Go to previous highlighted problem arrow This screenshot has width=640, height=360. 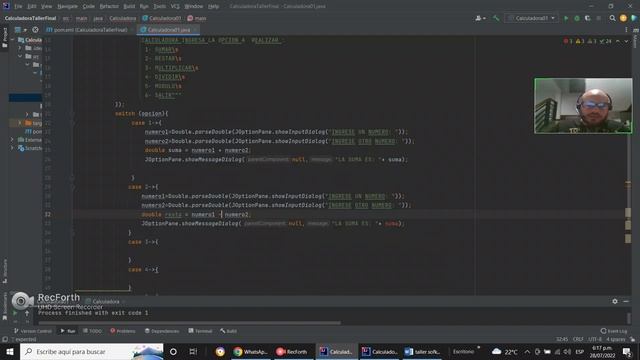618,41
